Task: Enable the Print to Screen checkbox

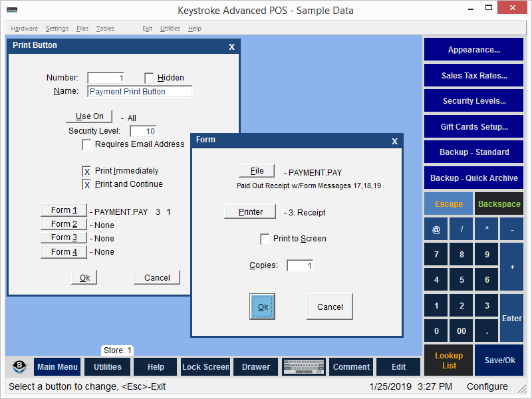Action: click(x=265, y=239)
